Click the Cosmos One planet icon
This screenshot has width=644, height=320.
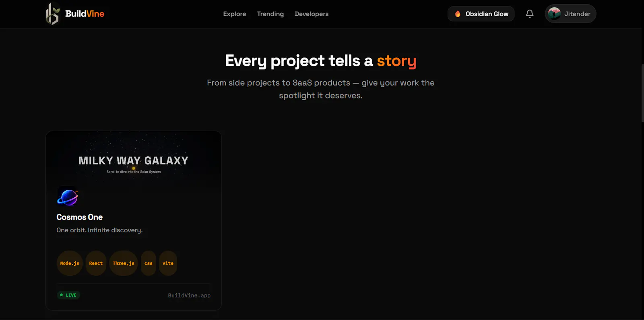pyautogui.click(x=68, y=197)
